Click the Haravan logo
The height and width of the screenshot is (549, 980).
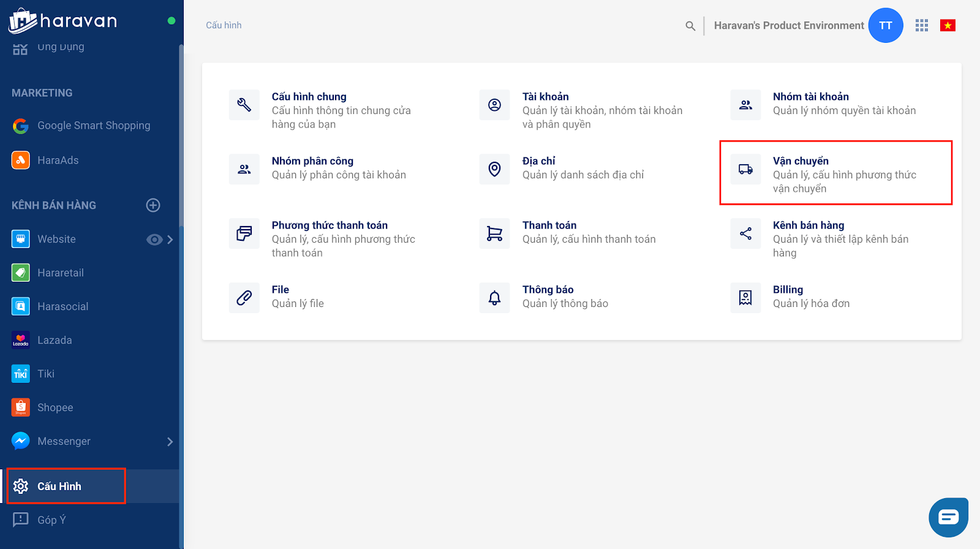[x=62, y=21]
